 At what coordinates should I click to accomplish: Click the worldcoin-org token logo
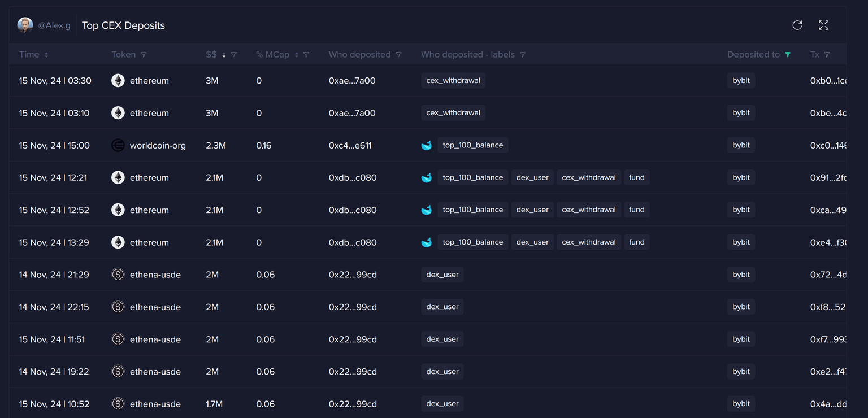pos(118,146)
